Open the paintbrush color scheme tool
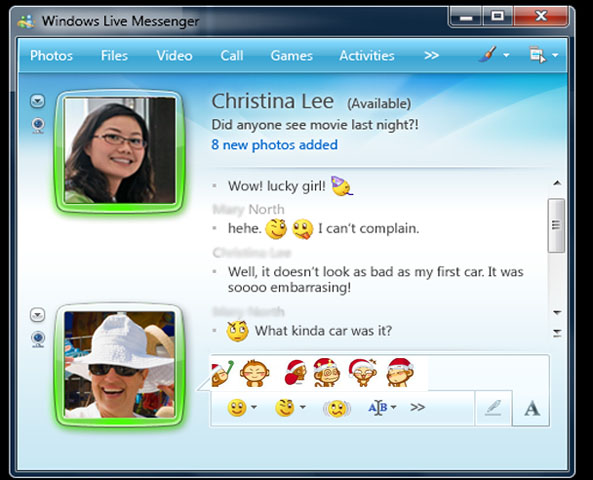Viewport: 593px width, 480px height. tap(487, 55)
